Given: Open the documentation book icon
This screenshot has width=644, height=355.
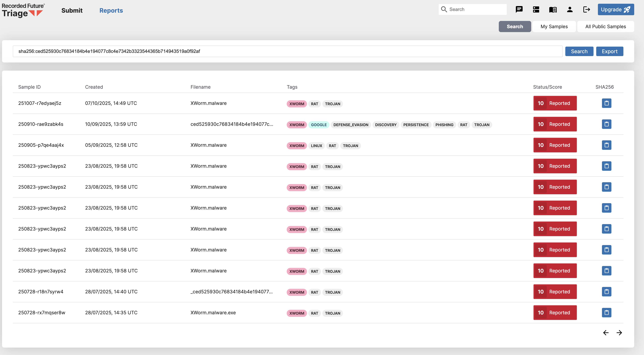Looking at the screenshot, I should [553, 9].
